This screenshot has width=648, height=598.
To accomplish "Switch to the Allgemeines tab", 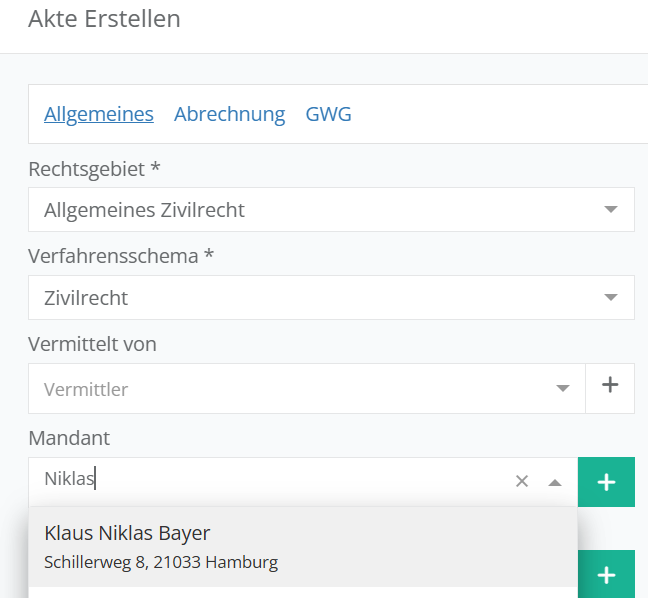I will pos(98,114).
